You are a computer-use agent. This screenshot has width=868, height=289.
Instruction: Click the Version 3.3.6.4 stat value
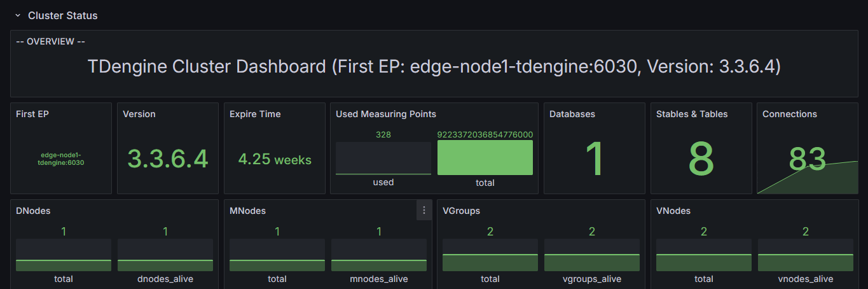[x=168, y=159]
